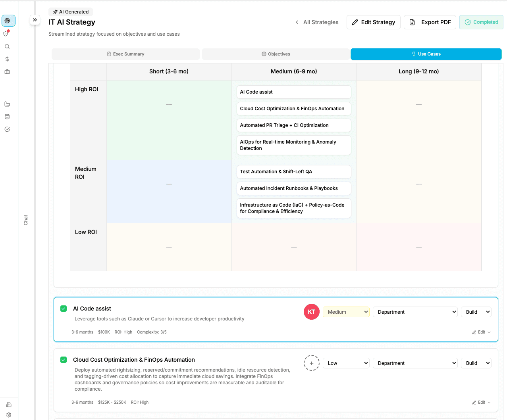This screenshot has width=507, height=420.
Task: Click the $100K cost value
Action: click(104, 332)
